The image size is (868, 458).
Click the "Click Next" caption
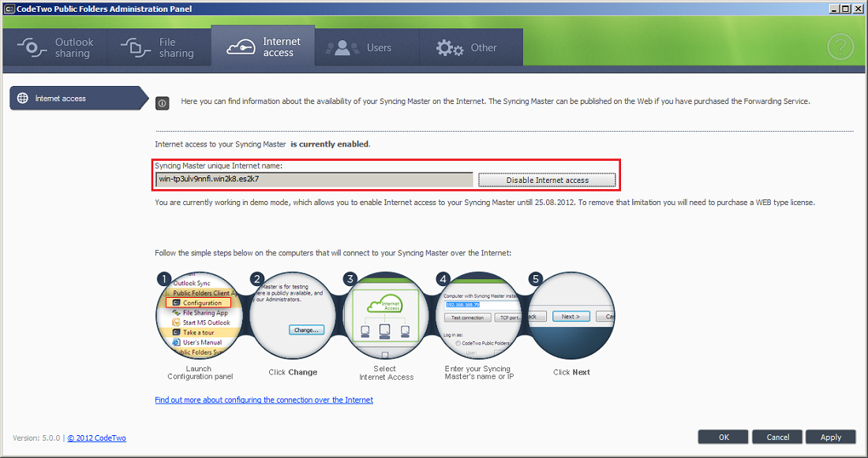571,372
